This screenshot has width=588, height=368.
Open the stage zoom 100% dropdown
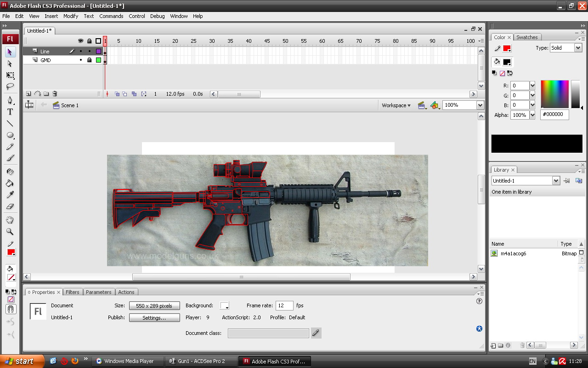tap(480, 105)
